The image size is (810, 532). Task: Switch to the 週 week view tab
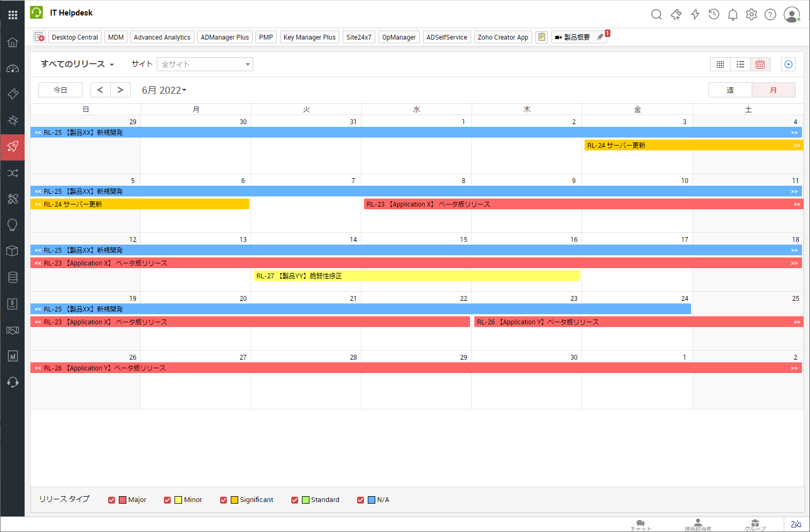[x=730, y=90]
